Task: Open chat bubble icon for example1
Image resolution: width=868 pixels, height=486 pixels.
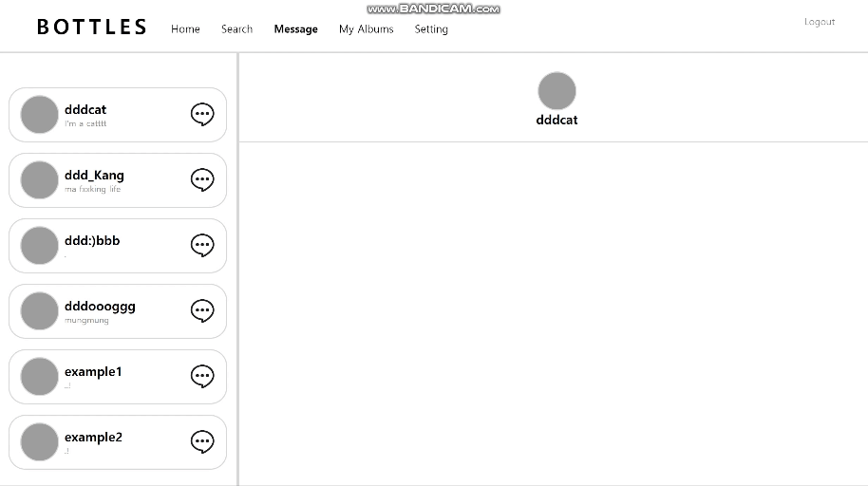Action: pos(202,376)
